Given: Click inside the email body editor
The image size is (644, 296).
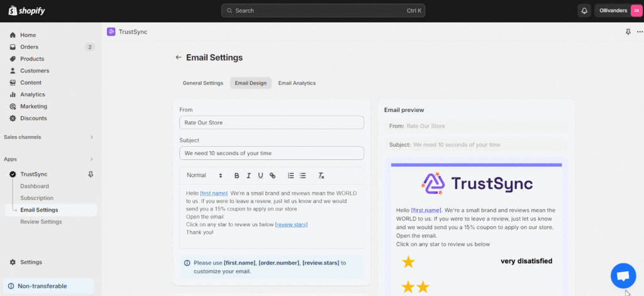Looking at the screenshot, I should click(x=272, y=216).
